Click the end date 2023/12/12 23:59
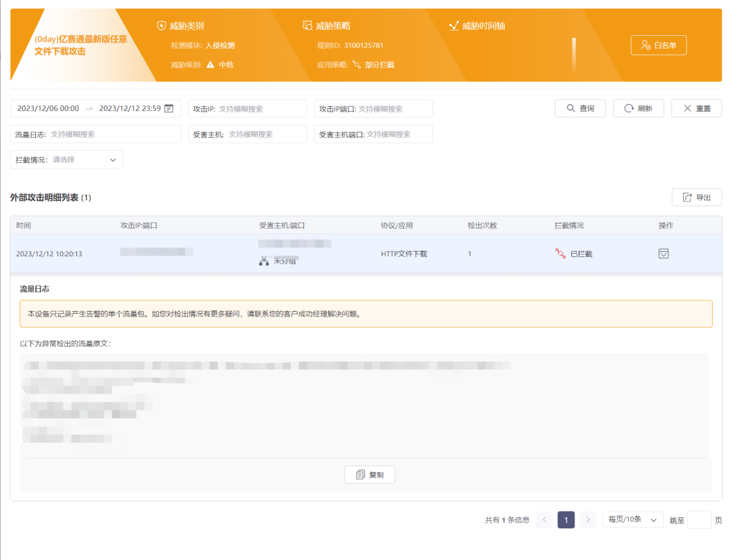 [129, 108]
